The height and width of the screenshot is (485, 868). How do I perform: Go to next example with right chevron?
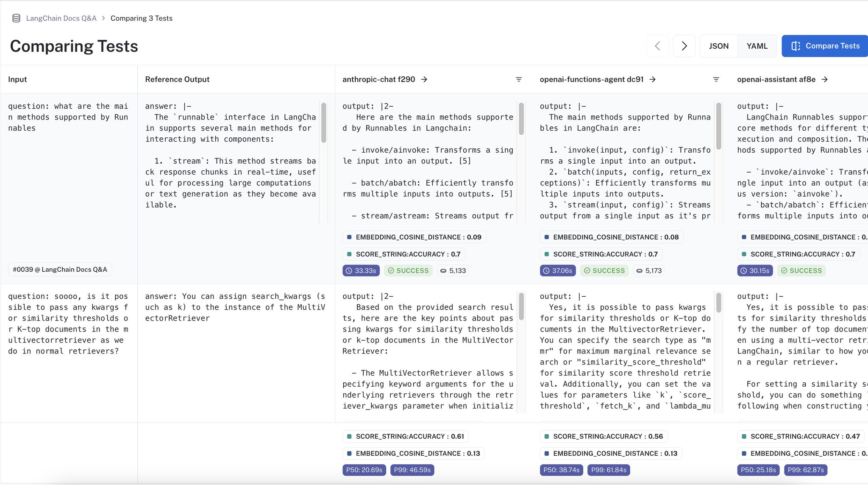(684, 46)
